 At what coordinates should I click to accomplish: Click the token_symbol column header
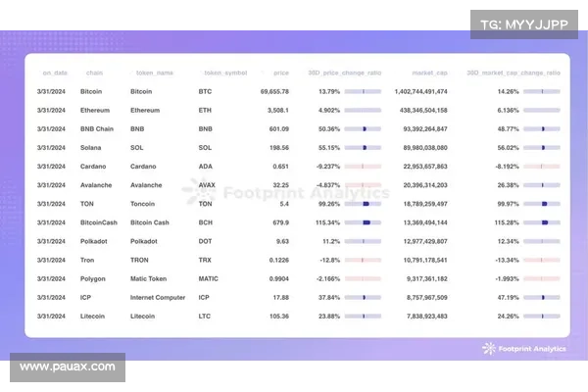[225, 73]
